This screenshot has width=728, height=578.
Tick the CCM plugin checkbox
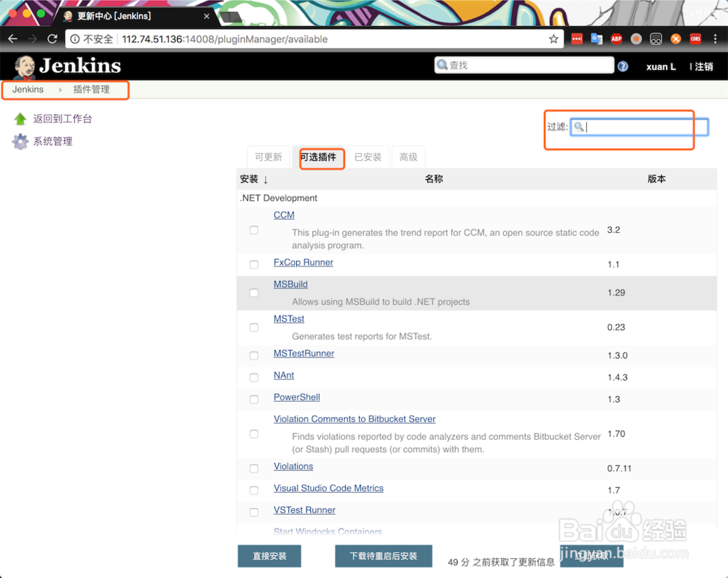[254, 230]
